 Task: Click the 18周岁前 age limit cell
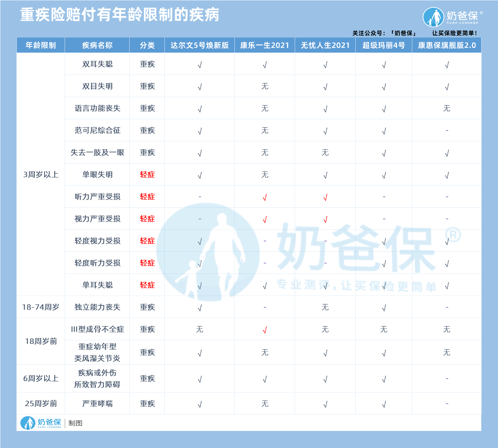(x=41, y=341)
